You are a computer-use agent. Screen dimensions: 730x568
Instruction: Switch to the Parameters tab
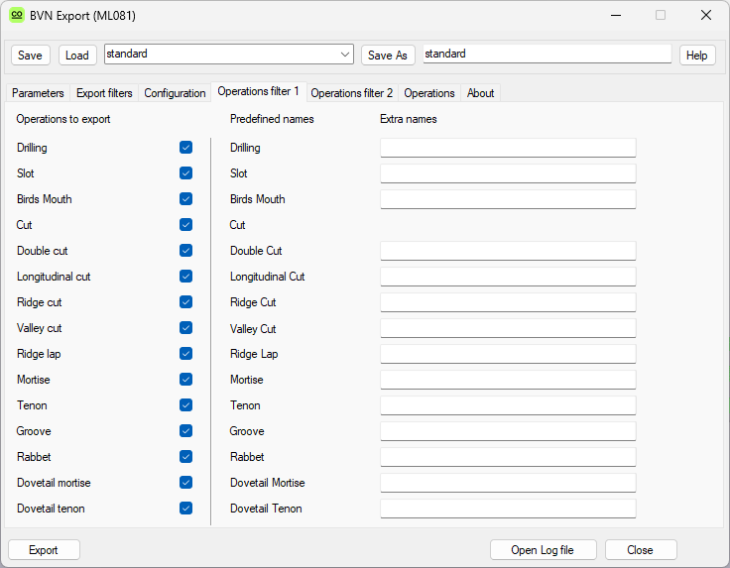38,93
